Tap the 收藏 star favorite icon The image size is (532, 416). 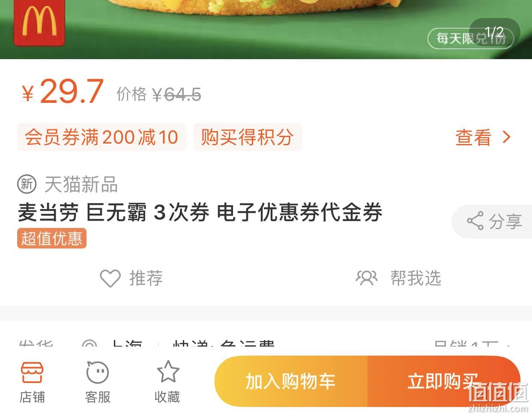(167, 371)
